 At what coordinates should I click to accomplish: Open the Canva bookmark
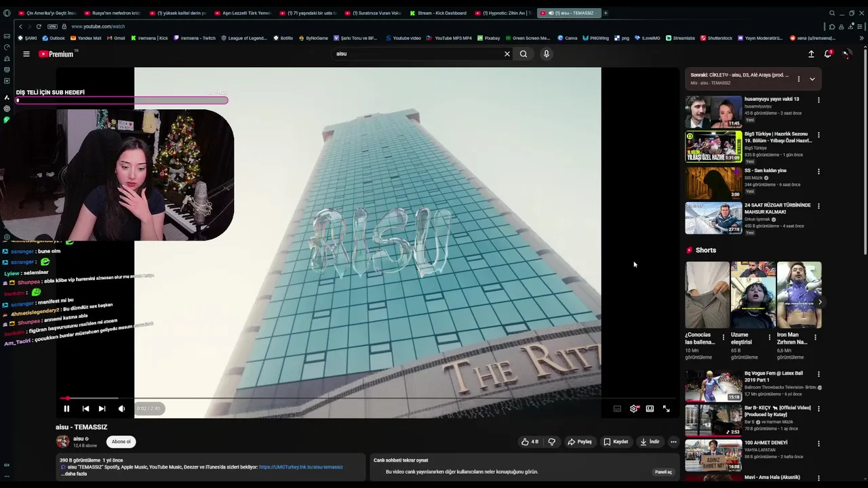click(x=568, y=38)
